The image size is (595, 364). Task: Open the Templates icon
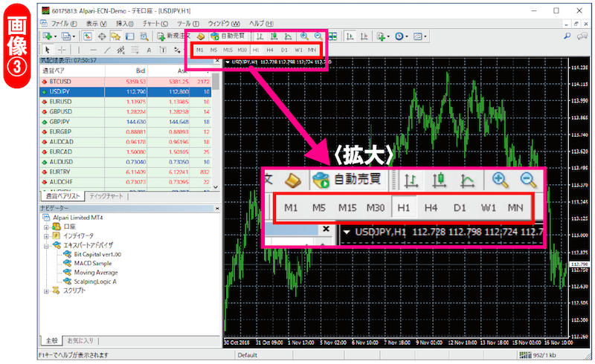(417, 36)
